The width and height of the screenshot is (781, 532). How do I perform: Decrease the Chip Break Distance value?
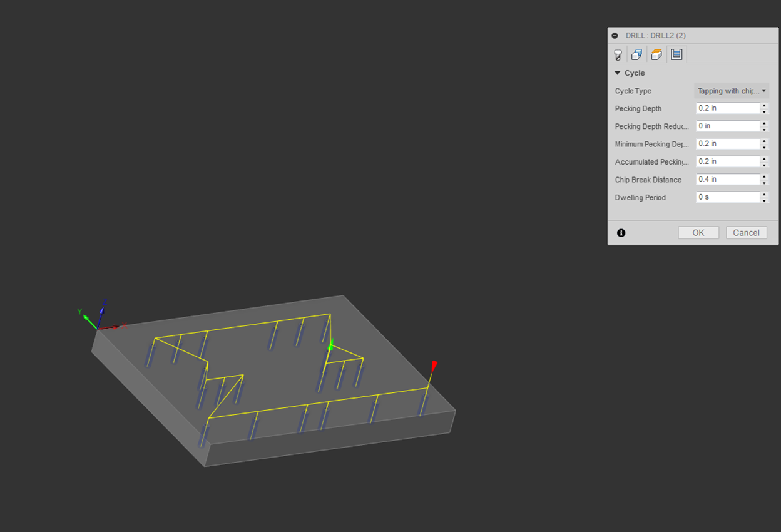764,182
